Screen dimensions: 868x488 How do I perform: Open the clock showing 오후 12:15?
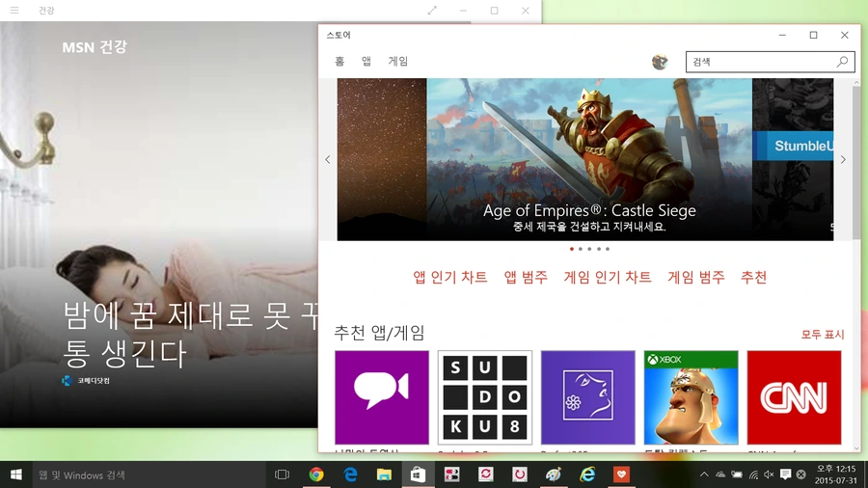coord(836,474)
